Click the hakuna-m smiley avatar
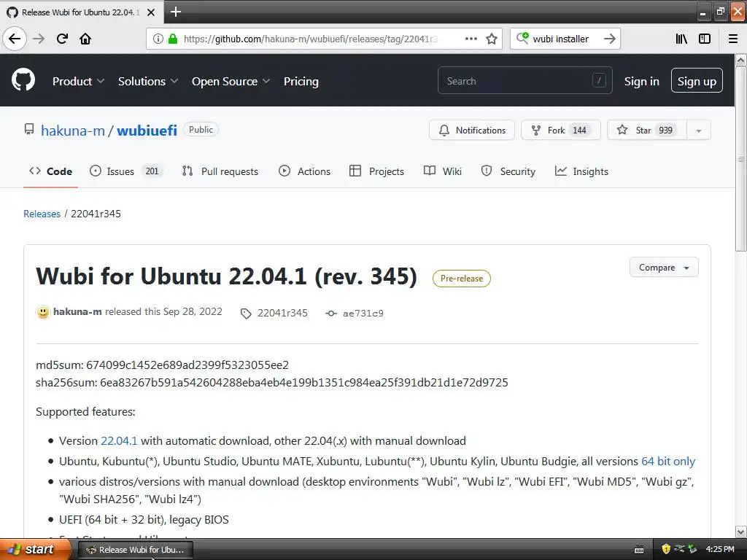 point(43,312)
